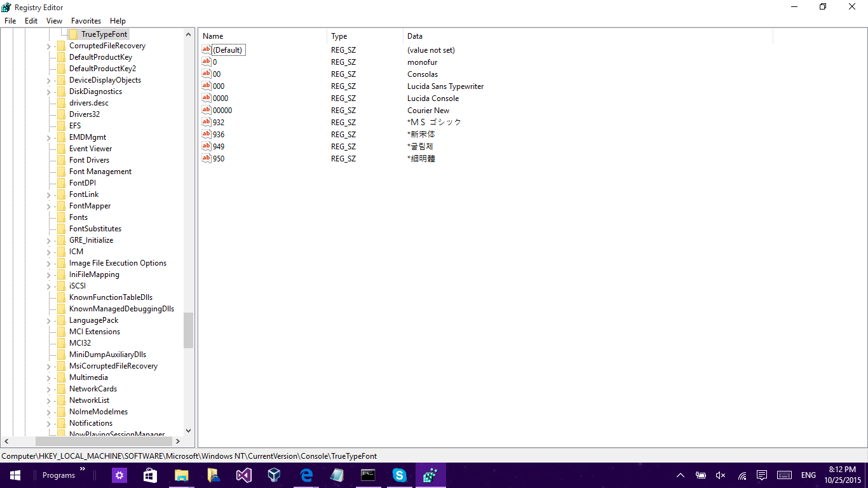This screenshot has width=868, height=488.
Task: Open the touch keyboard tray button
Action: pos(784,475)
